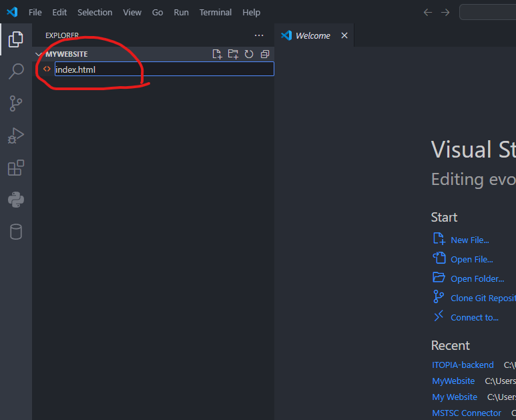Open the File menu
The width and height of the screenshot is (516, 420).
[x=35, y=13]
